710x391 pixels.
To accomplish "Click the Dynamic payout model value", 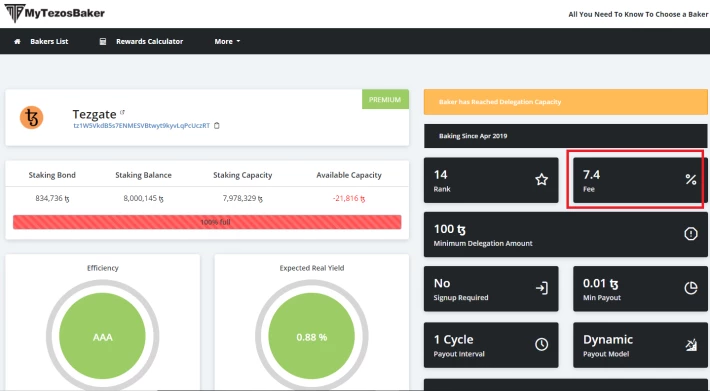I will point(608,339).
